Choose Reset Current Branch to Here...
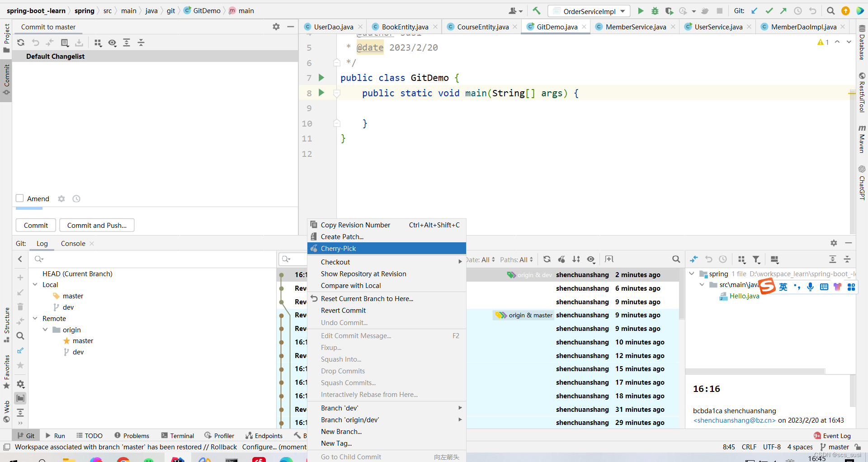This screenshot has height=462, width=868. click(x=387, y=298)
